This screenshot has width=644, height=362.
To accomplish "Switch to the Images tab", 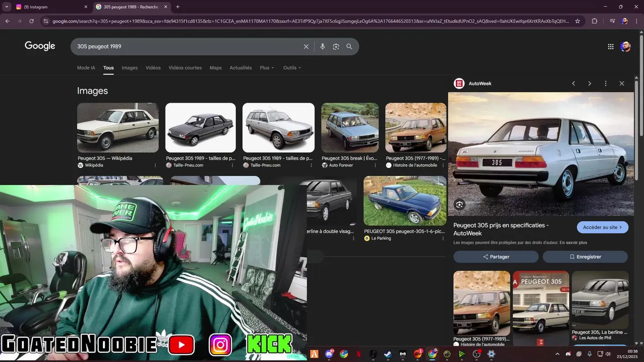I will (129, 68).
